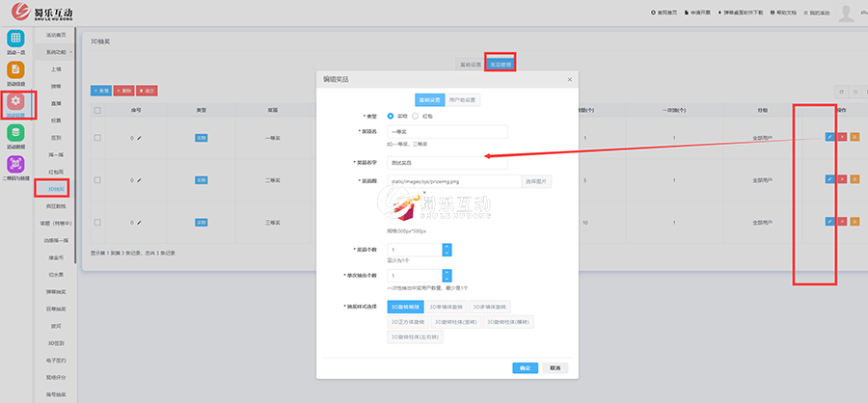The height and width of the screenshot is (403, 868).
Task: Click the refresh icon above the table
Action: click(x=841, y=91)
